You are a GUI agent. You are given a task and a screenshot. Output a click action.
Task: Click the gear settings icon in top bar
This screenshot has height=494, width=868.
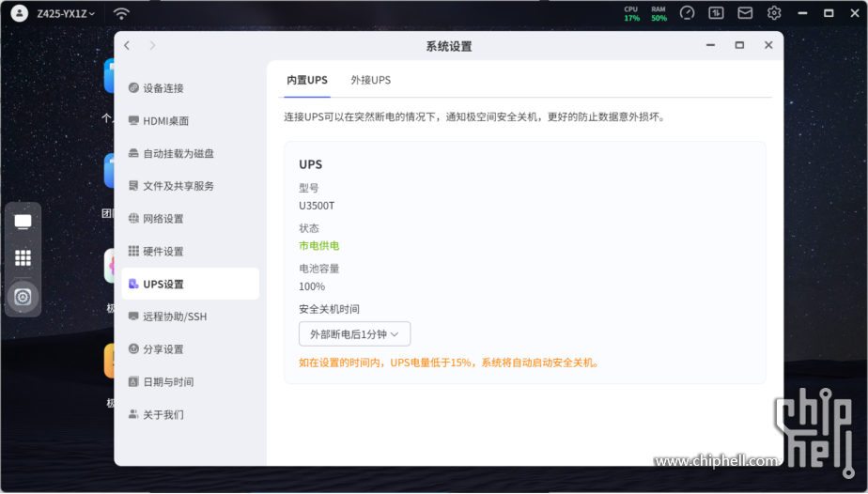coord(774,13)
